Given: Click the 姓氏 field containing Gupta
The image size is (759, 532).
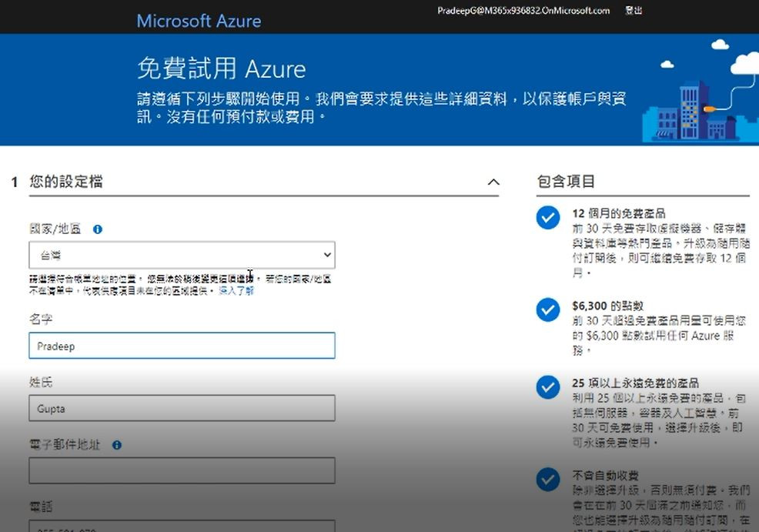Looking at the screenshot, I should (x=182, y=408).
